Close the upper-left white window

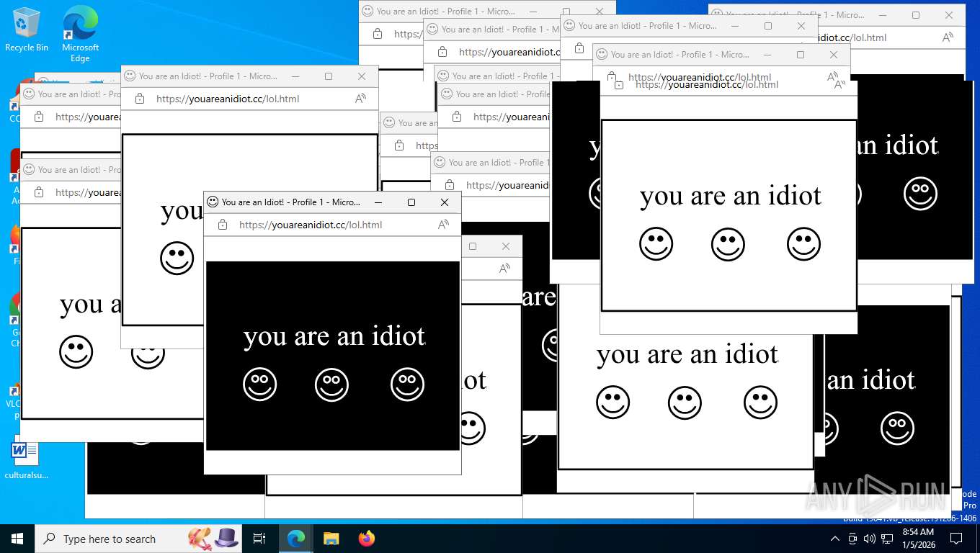[x=362, y=76]
